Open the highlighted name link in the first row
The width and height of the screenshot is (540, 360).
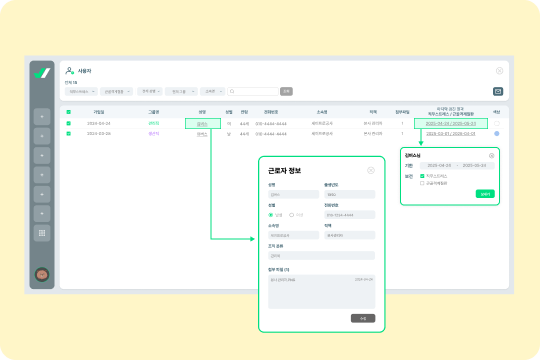click(x=202, y=124)
